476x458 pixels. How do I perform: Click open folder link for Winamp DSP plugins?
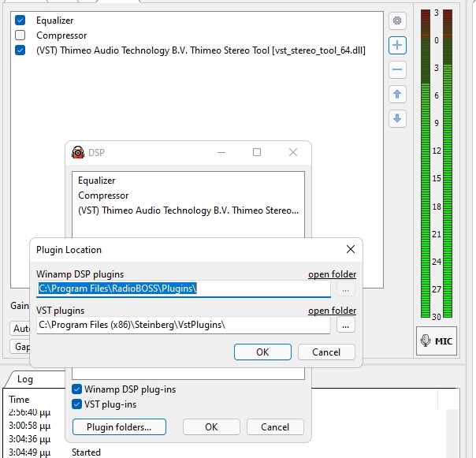coord(332,274)
